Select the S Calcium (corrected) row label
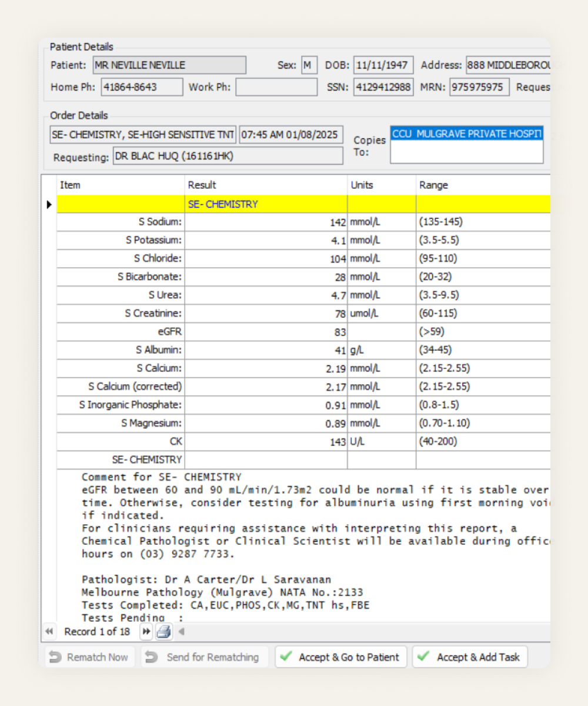Screen dimensions: 588x706 click(x=135, y=387)
